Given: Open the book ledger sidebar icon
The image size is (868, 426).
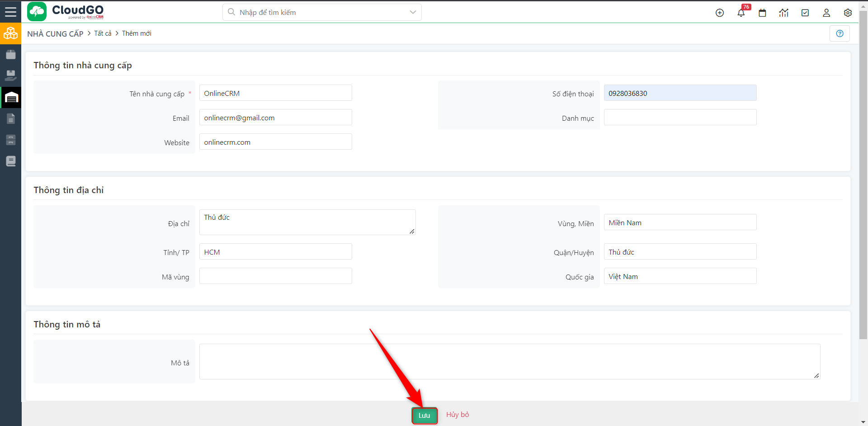Looking at the screenshot, I should coord(11,161).
